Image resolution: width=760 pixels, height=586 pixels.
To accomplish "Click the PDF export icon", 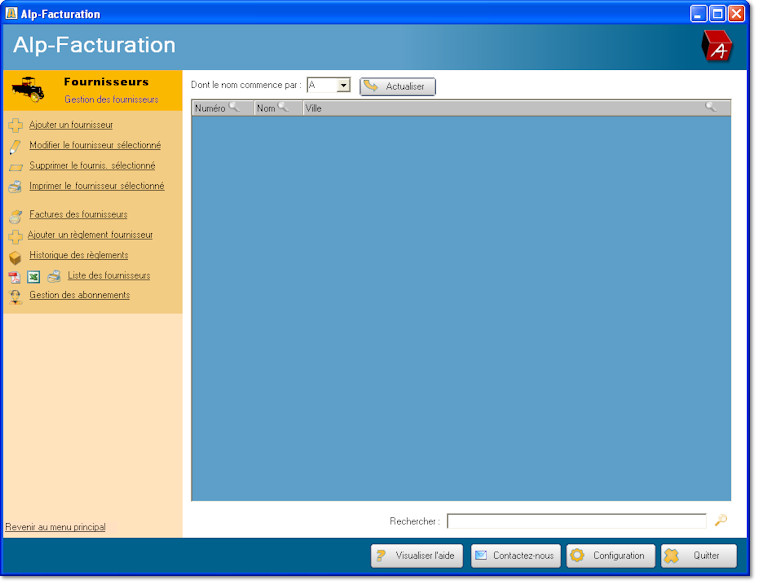I will point(14,277).
